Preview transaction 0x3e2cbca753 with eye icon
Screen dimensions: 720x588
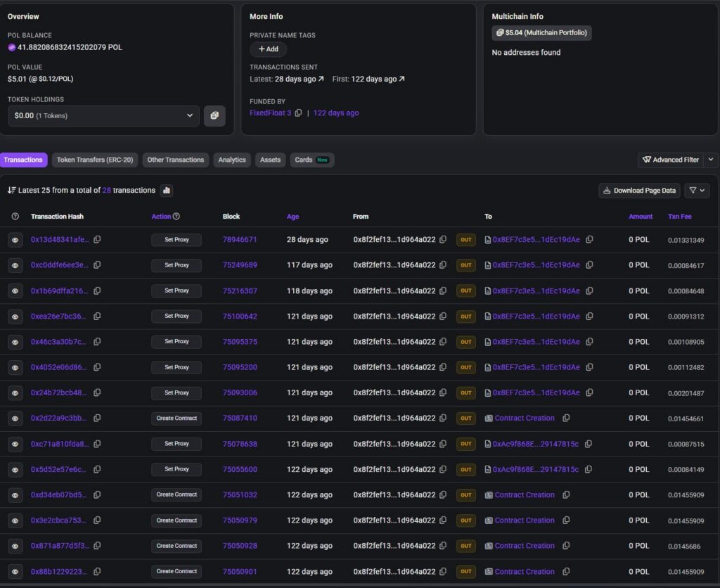15,521
